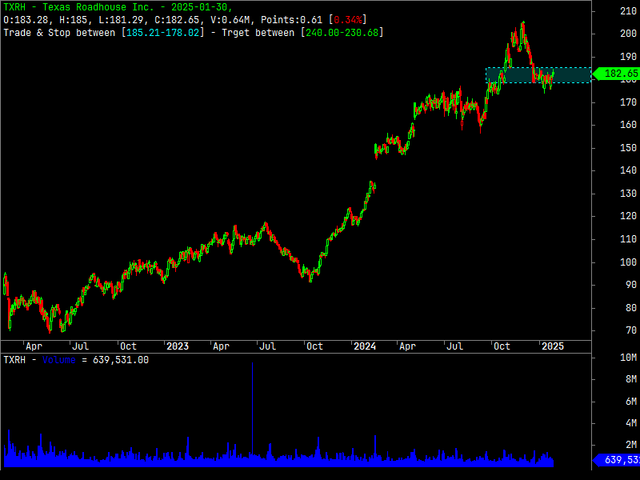Click the 70 price axis label
Image resolution: width=640 pixels, height=480 pixels.
coord(631,330)
